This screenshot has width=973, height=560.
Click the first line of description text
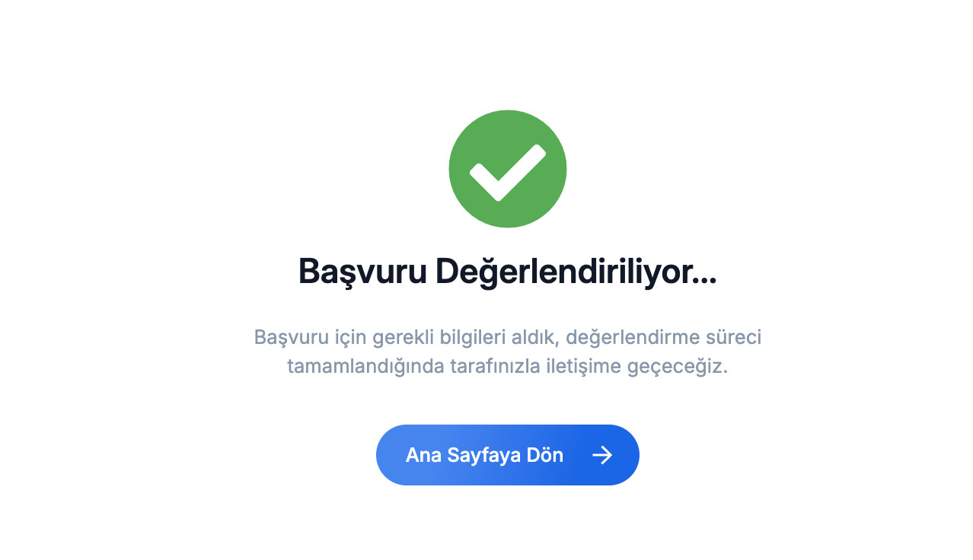tap(508, 337)
